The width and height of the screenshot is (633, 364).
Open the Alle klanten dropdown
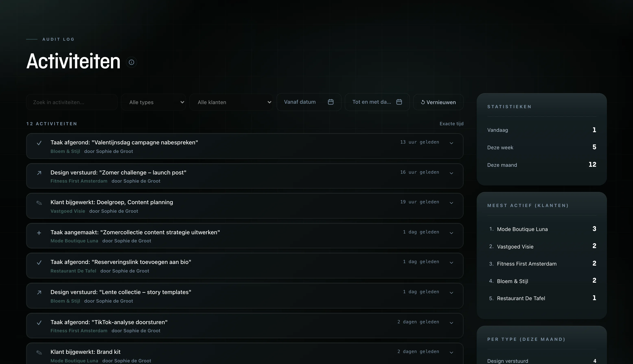click(231, 102)
